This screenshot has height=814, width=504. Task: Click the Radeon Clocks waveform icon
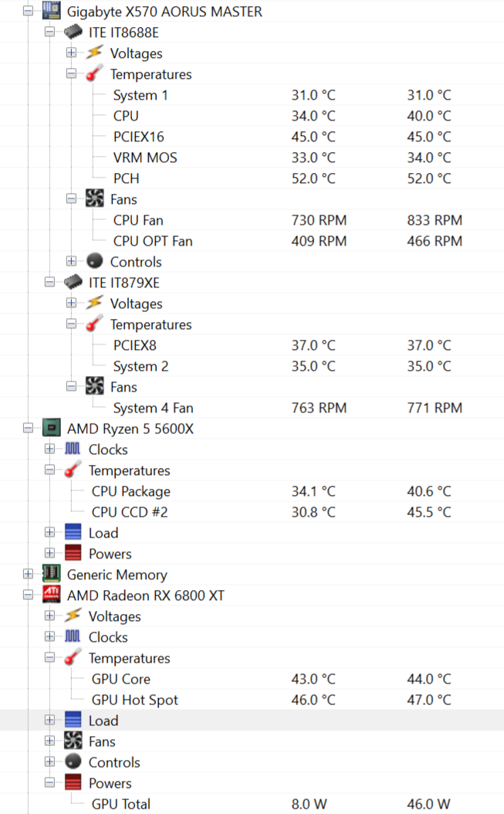tap(73, 636)
